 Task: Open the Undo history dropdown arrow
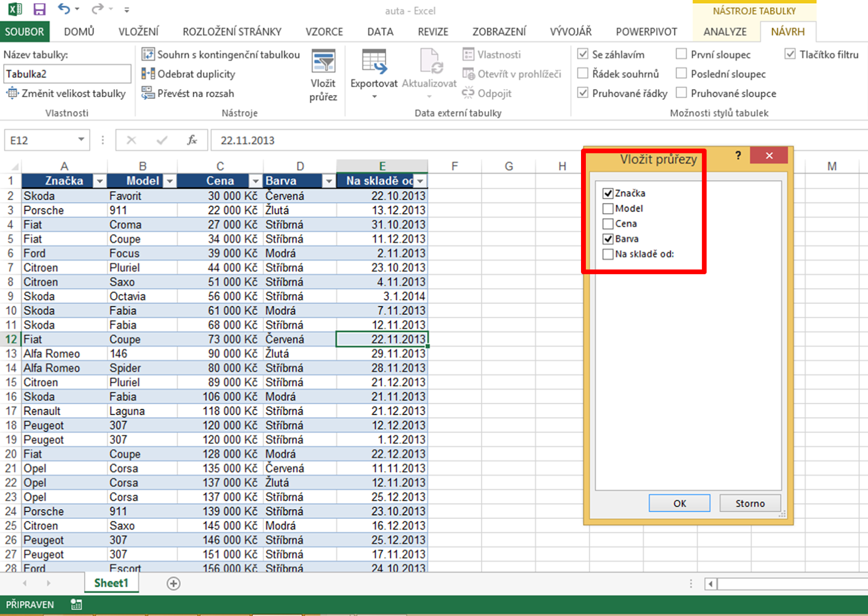(x=77, y=9)
